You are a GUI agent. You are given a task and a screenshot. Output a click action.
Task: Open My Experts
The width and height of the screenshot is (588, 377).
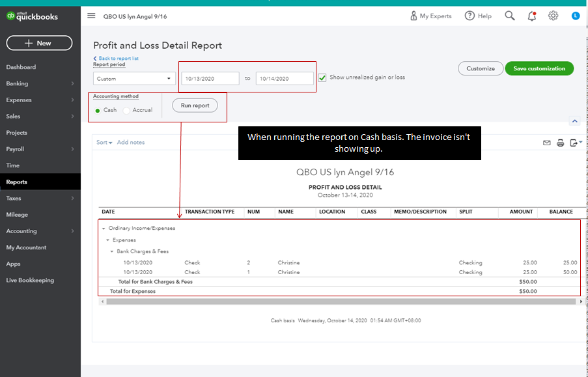click(x=431, y=16)
